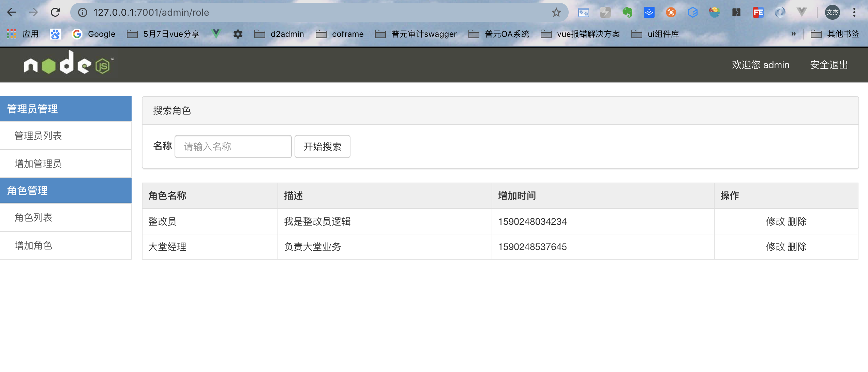Click the bookmark star in the address bar
The width and height of the screenshot is (868, 372).
click(556, 12)
